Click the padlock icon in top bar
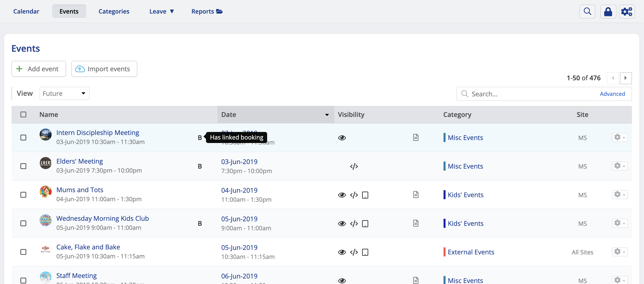This screenshot has width=644, height=284. 608,12
